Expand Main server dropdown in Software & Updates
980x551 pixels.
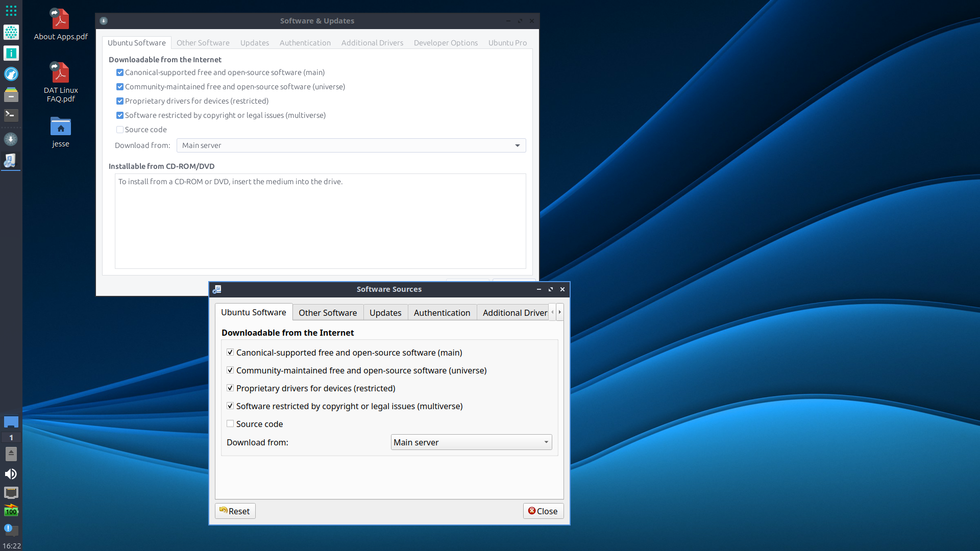tap(351, 145)
